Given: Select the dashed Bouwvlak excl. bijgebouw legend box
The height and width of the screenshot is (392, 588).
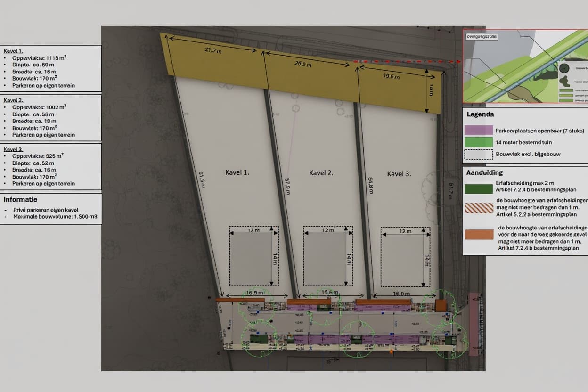Looking at the screenshot, I should [478, 155].
